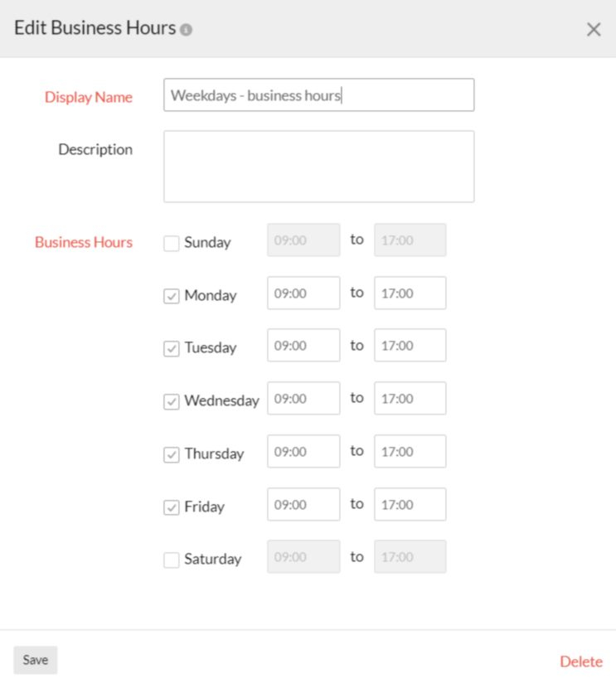The image size is (616, 688).
Task: Uncheck Friday as a working day
Action: (171, 506)
